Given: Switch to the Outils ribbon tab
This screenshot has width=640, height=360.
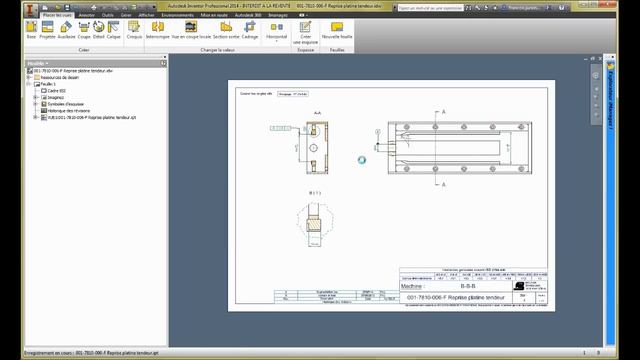Looking at the screenshot, I should pos(108,15).
